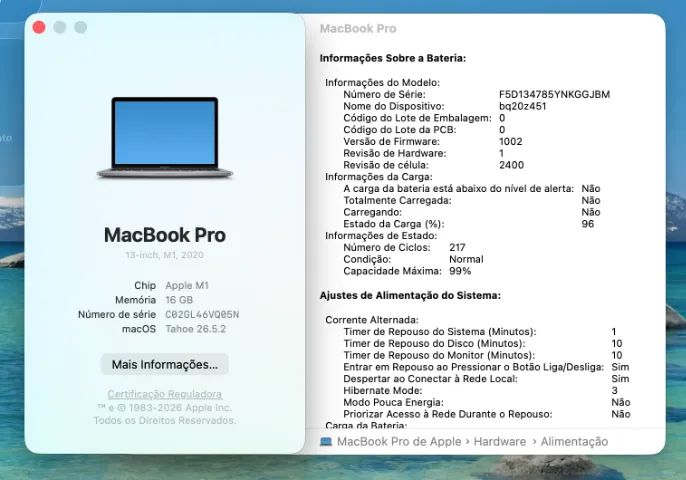Click the 'Apple M1' chip value
The width and height of the screenshot is (686, 480).
[x=187, y=286]
